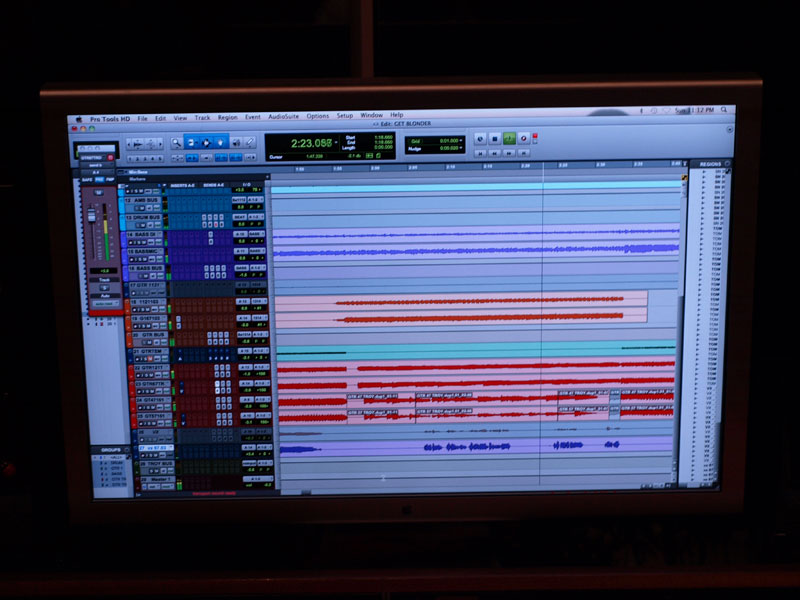Click the red target button in the send window

110,158
